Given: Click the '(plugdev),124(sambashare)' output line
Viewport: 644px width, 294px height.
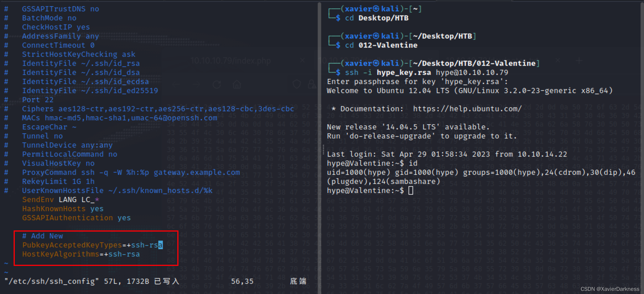Looking at the screenshot, I should click(383, 181).
